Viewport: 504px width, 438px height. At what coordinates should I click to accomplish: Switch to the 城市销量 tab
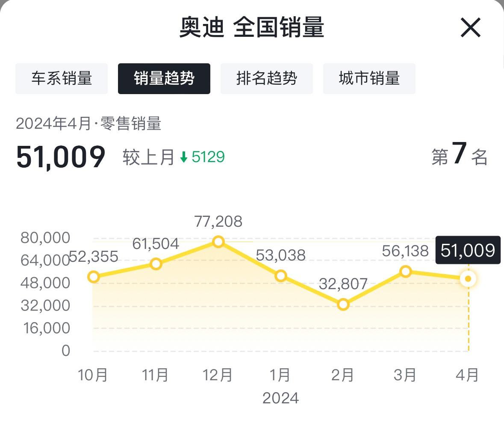[369, 79]
